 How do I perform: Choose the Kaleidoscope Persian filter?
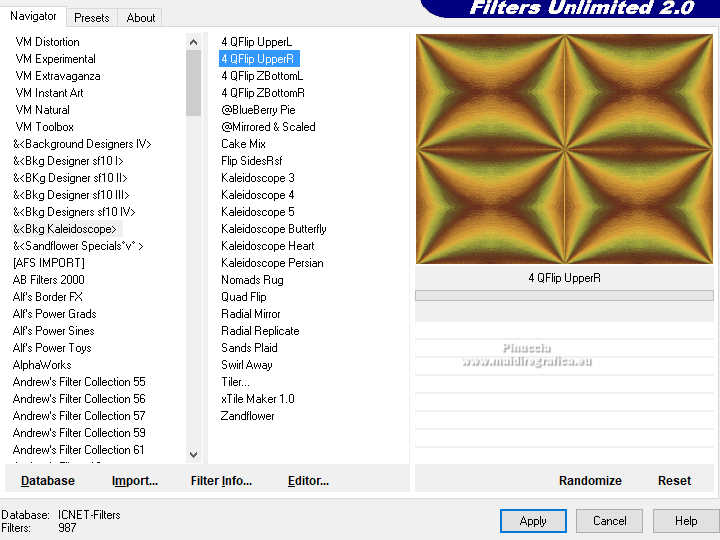[x=272, y=263]
